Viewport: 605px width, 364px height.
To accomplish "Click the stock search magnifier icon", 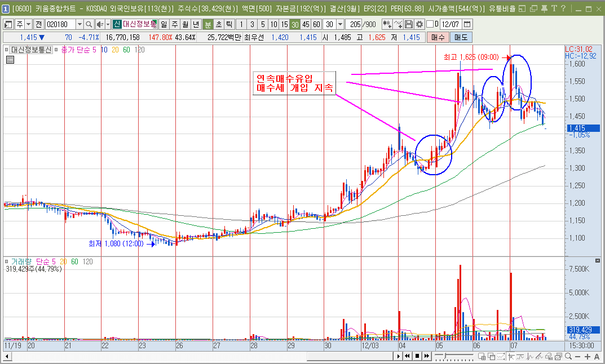I will click(89, 24).
